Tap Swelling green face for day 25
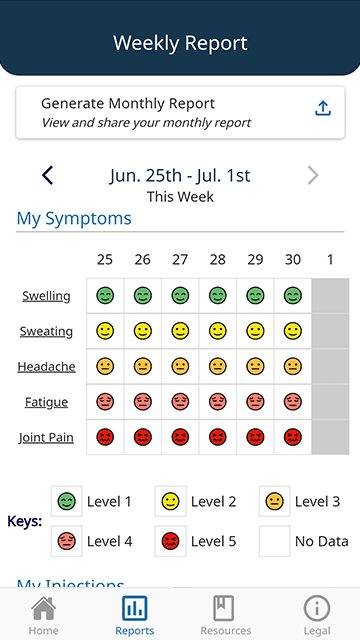The width and height of the screenshot is (360, 640). pyautogui.click(x=105, y=296)
